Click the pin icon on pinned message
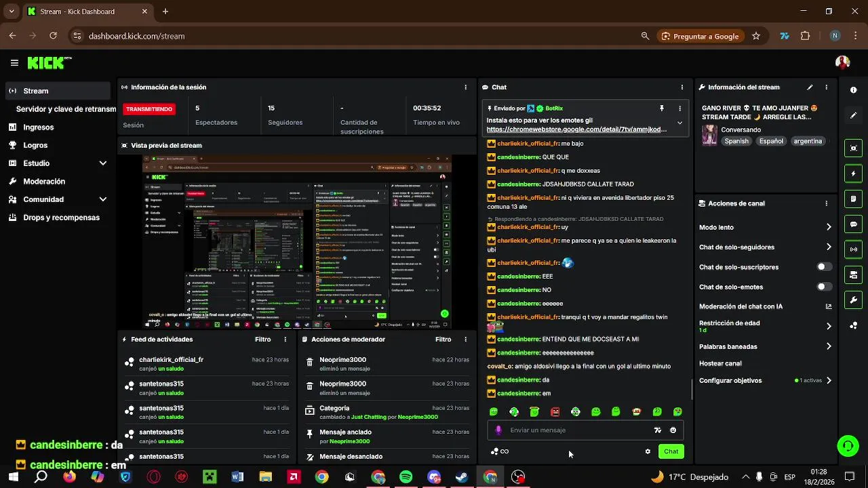Screen dimensions: 868x488 click(x=662, y=108)
